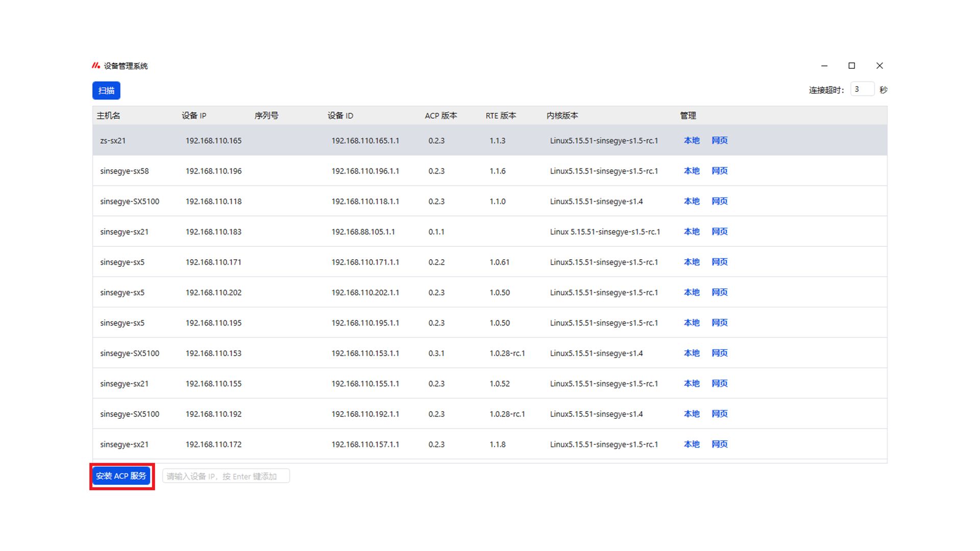Screen dimensions: 980x551
Task: Click the 设备管理系统 app logo icon
Action: pos(96,65)
